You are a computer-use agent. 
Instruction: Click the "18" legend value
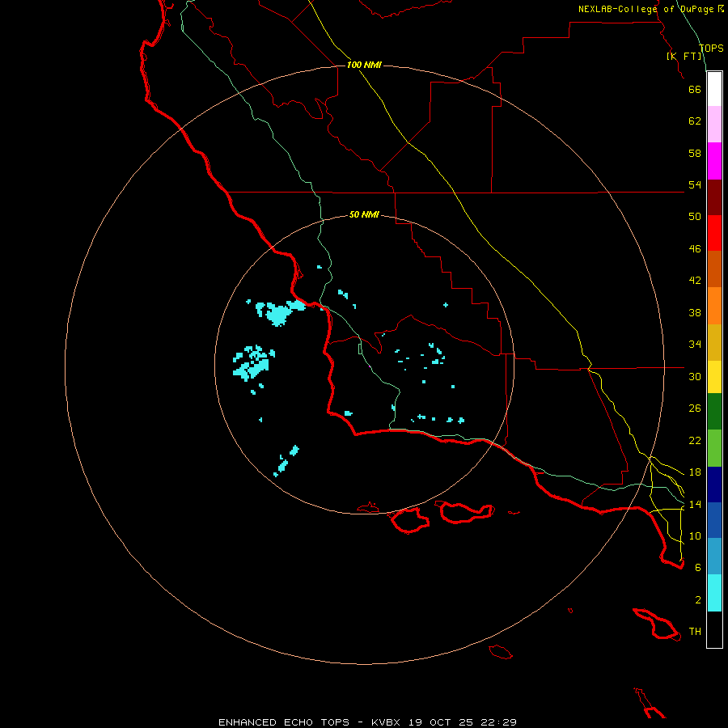(695, 472)
